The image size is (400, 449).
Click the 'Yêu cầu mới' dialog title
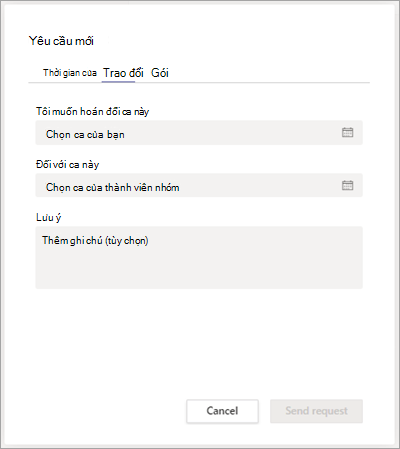[x=61, y=41]
